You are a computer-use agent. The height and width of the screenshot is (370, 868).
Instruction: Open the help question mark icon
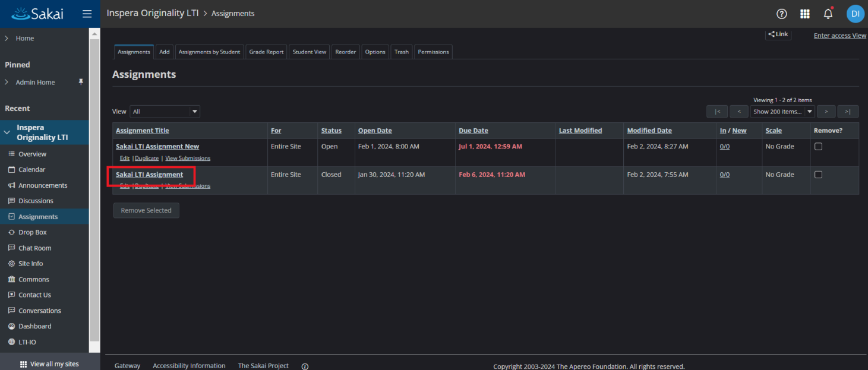(782, 14)
